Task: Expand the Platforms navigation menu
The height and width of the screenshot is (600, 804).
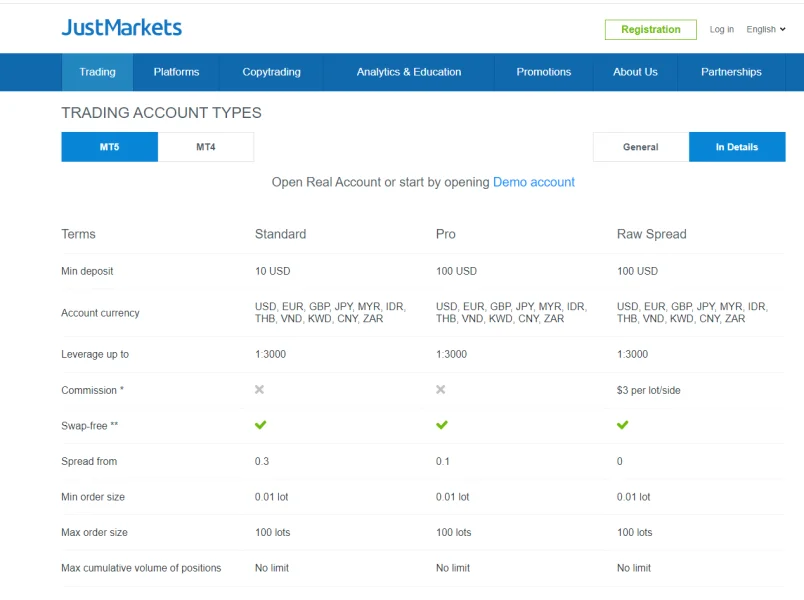Action: click(176, 72)
